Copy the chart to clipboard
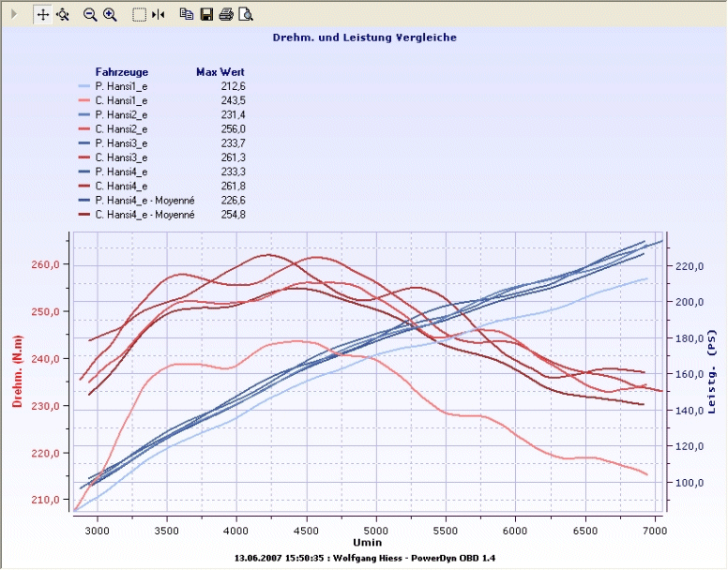Image resolution: width=728 pixels, height=570 pixels. [187, 14]
